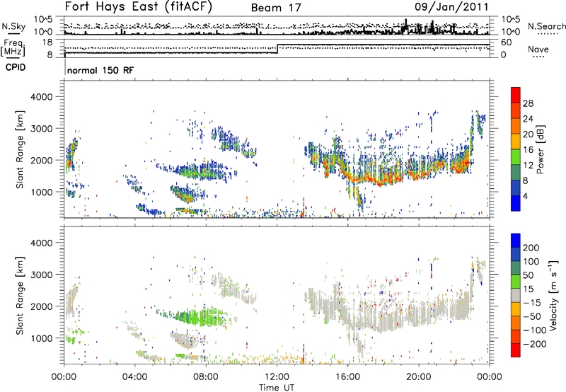
Task: Click the '08:00' time axis tick label
Action: pyautogui.click(x=206, y=377)
